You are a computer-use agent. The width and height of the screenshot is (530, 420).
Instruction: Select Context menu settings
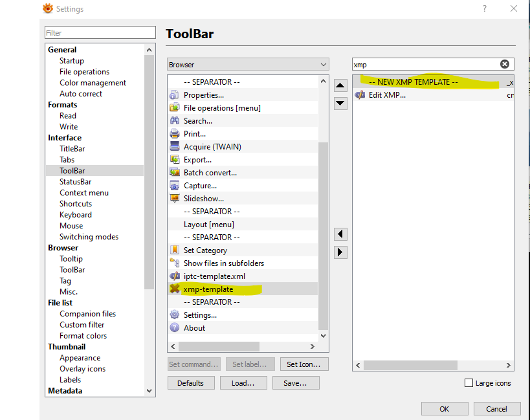(84, 193)
